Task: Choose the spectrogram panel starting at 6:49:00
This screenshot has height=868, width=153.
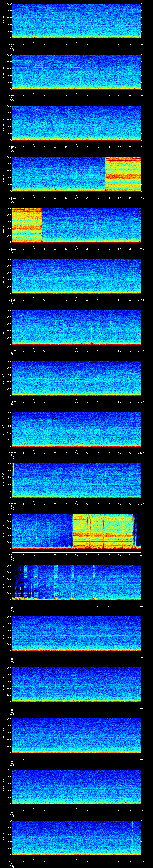Action: pos(76,276)
